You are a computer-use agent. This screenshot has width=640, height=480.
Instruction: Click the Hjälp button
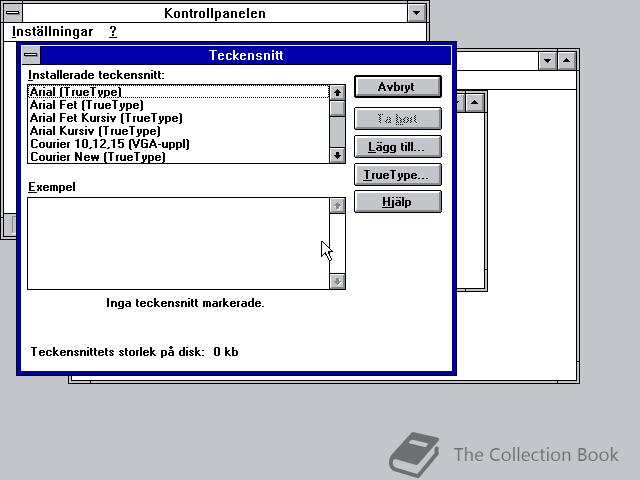coord(398,202)
